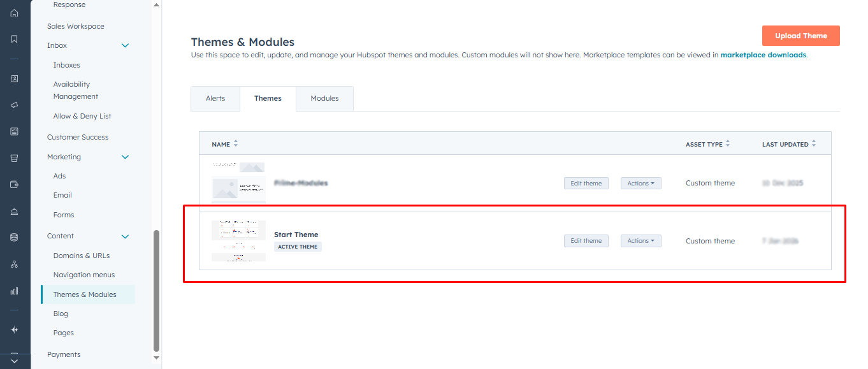Click the Start Theme preview thumbnail

(238, 241)
